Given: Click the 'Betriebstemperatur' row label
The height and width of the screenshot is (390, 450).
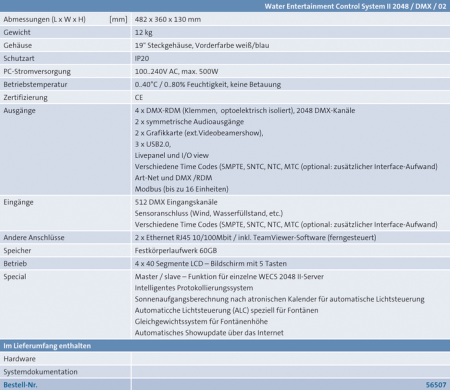Looking at the screenshot, I should pyautogui.click(x=35, y=84).
